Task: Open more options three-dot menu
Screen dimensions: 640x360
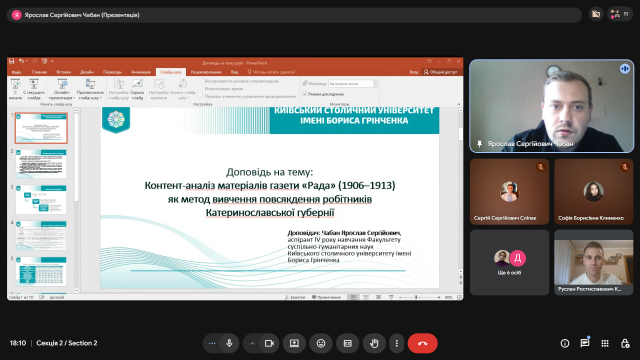Action: [397, 343]
